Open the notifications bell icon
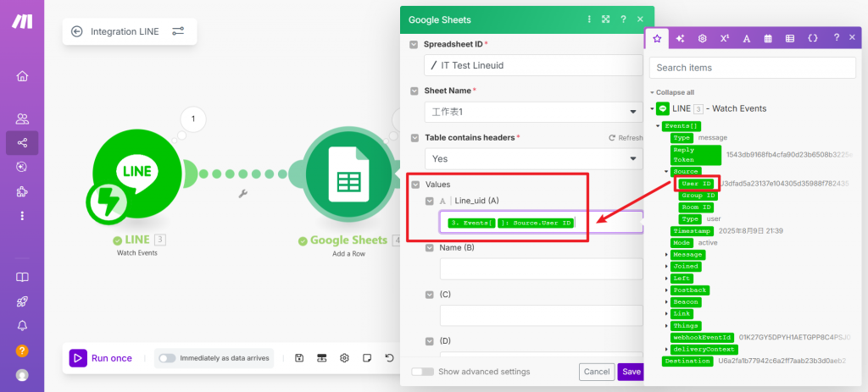 tap(22, 326)
